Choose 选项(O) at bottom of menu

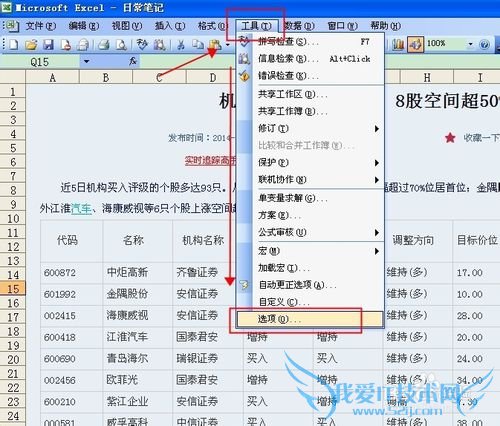[x=310, y=319]
